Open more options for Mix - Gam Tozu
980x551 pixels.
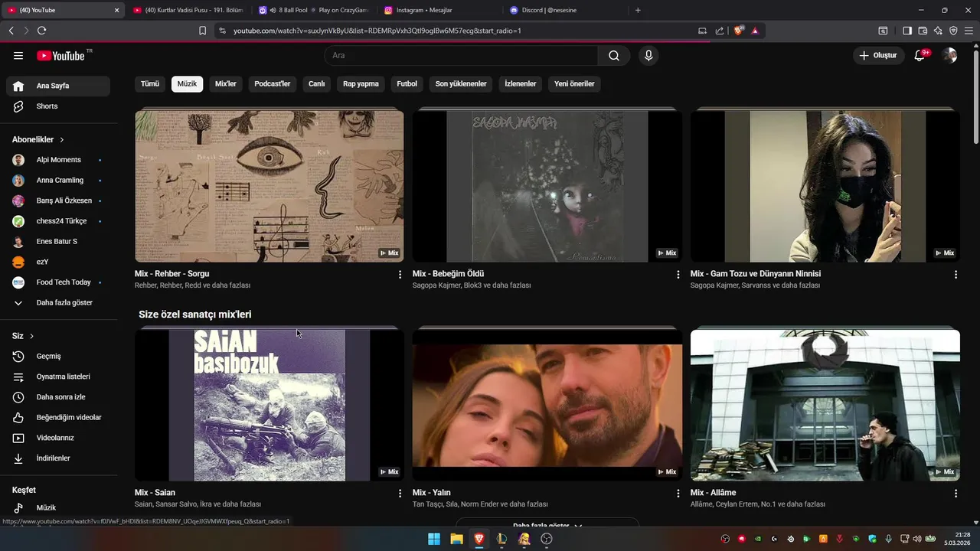click(955, 274)
